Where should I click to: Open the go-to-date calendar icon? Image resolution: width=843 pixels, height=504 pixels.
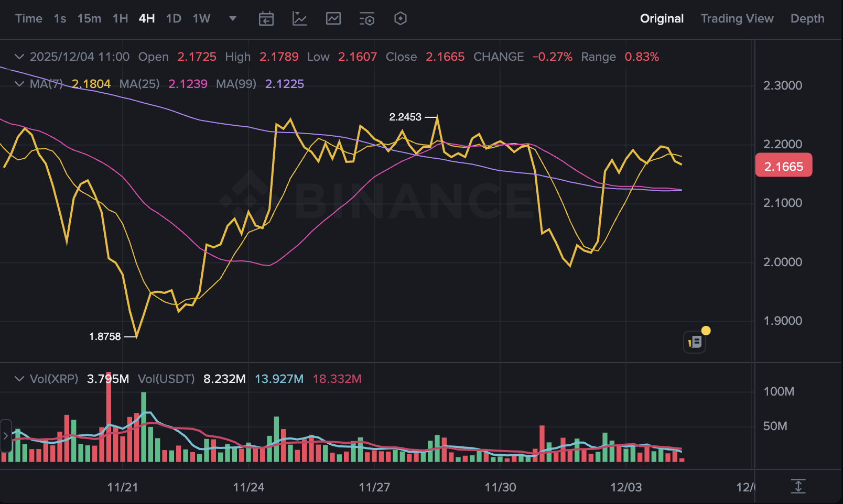(266, 19)
